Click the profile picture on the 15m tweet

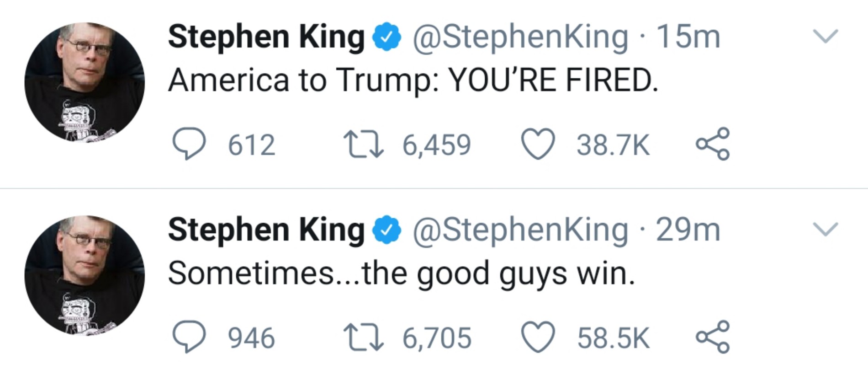pos(85,82)
